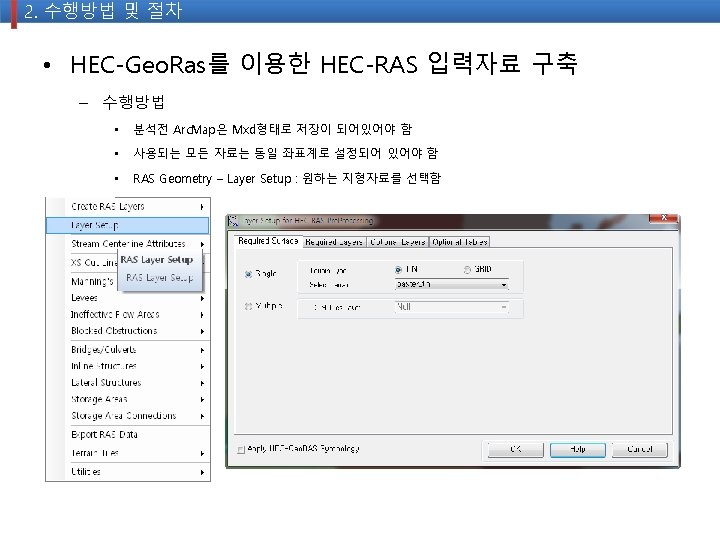Open Create RAS Layers menu entry
The height and width of the screenshot is (540, 720).
coord(128,207)
